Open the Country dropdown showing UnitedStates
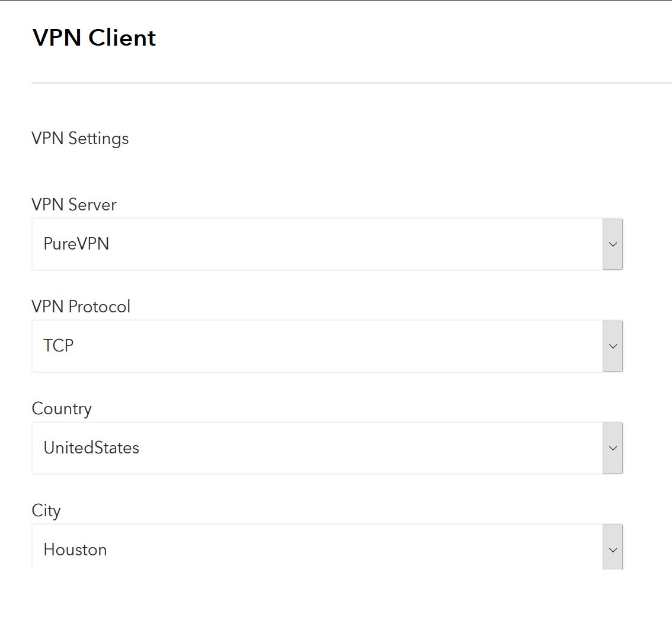Screen dimensions: 672x617 (x=327, y=448)
